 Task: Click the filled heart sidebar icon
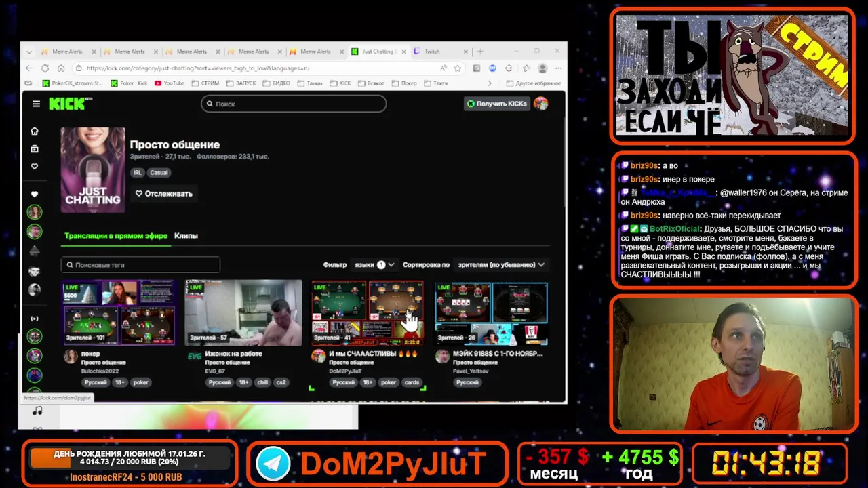click(35, 195)
